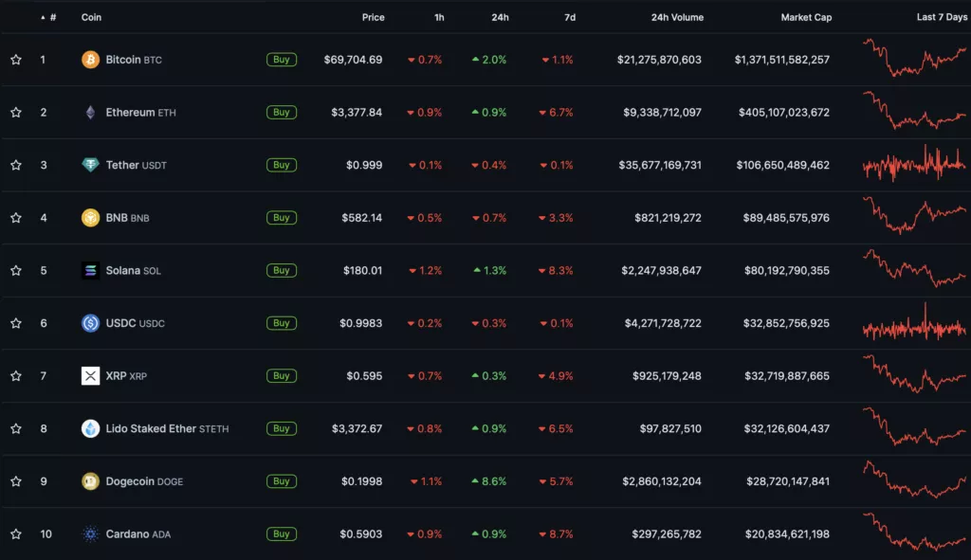
Task: Sort by 7d change column header
Action: coord(570,17)
